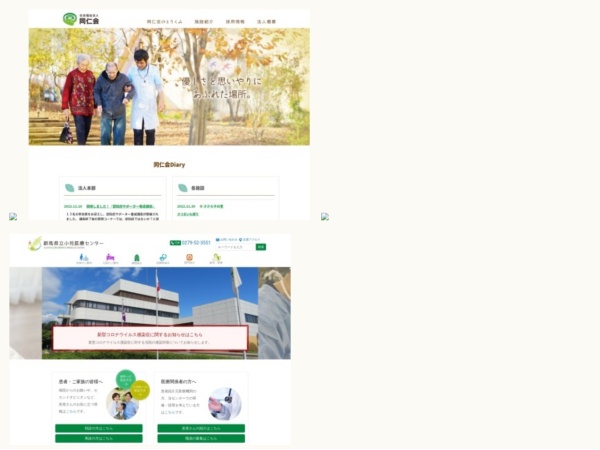The image size is (600, 450).
Task: Open 同仁会のとりくみ navigation link
Action: 165,22
